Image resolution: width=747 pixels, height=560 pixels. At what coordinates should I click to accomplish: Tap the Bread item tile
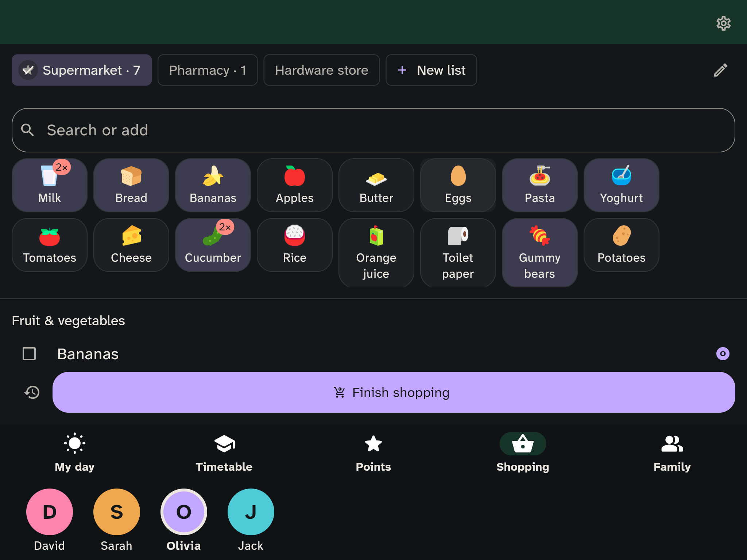131,185
